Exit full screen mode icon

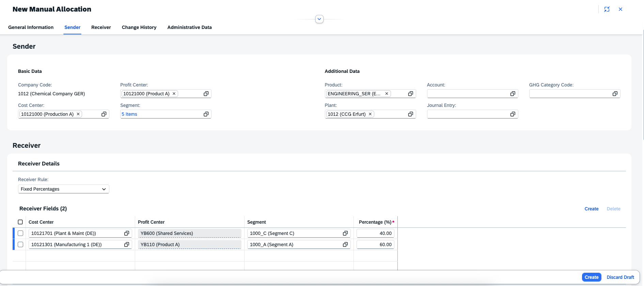tap(607, 9)
